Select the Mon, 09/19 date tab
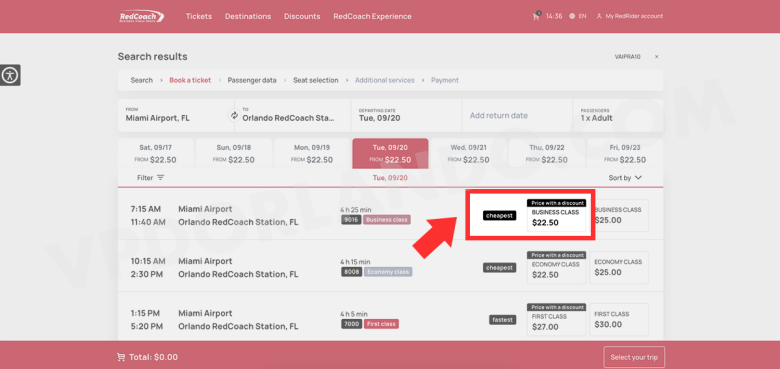Viewport: 780px width, 369px height. coord(312,154)
